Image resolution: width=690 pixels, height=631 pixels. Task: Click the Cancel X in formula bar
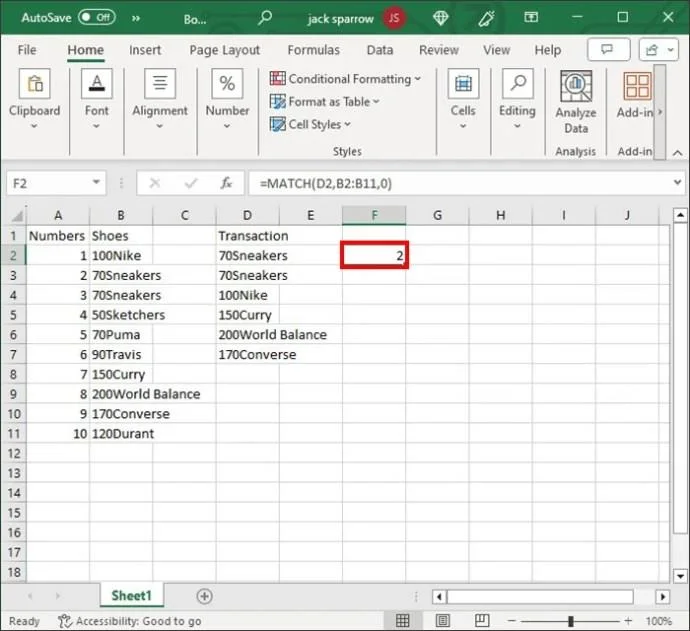pos(154,183)
